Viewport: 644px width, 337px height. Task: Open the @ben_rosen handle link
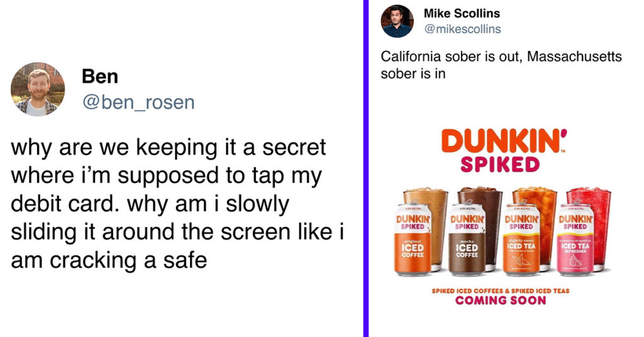click(138, 102)
